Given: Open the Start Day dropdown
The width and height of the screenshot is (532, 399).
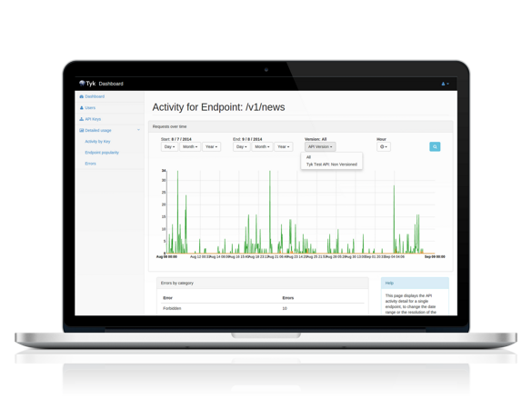Looking at the screenshot, I should click(x=169, y=147).
